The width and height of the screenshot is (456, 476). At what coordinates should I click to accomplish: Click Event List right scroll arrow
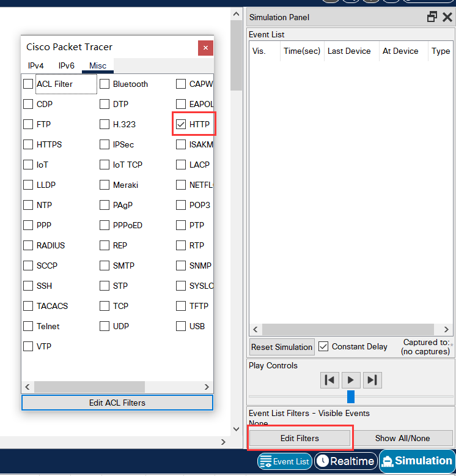(446, 329)
